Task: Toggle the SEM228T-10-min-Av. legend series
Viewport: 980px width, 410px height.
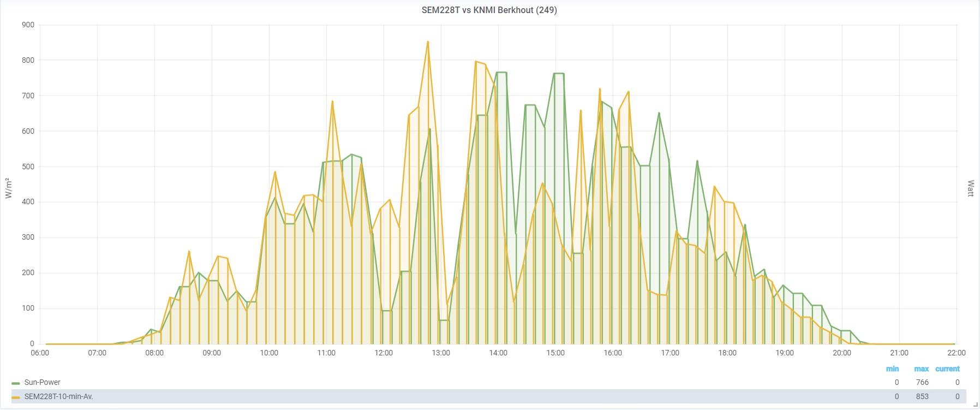Action: tap(58, 396)
